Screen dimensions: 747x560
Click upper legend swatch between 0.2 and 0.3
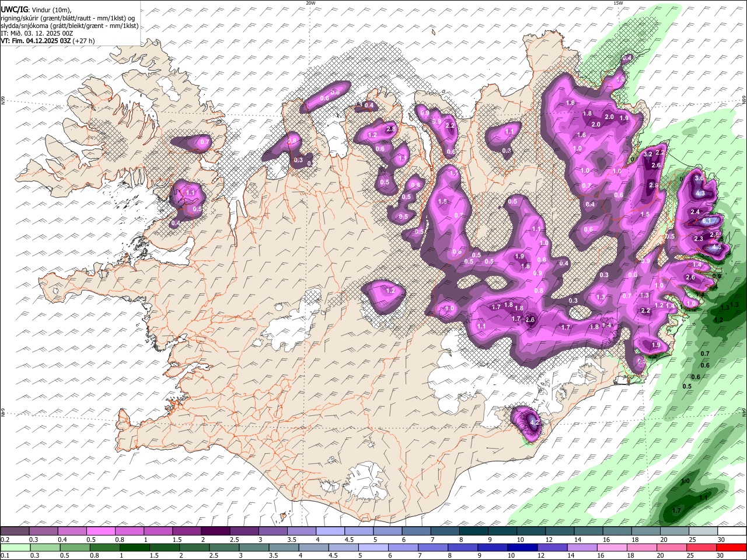(x=15, y=531)
